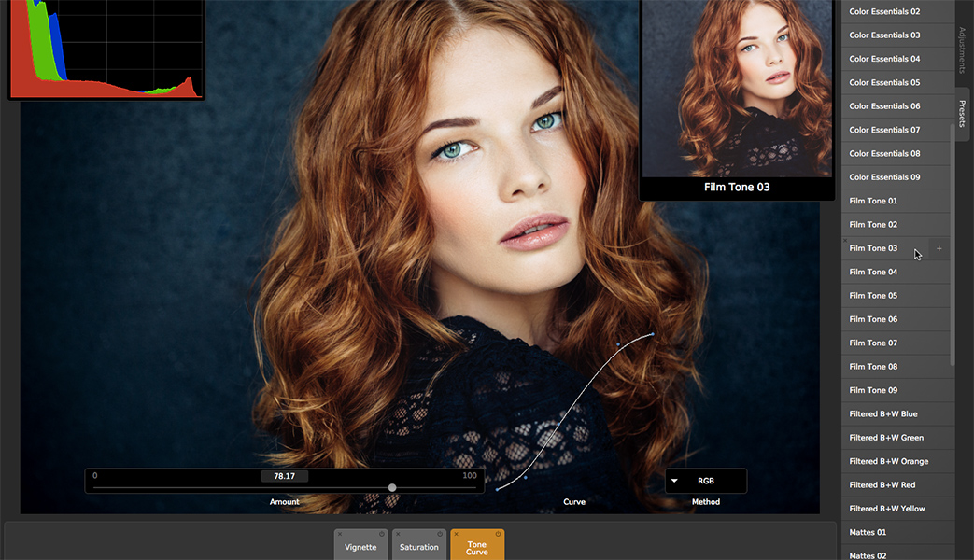This screenshot has width=974, height=560.
Task: Toggle the Vignette adjustment power icon
Action: click(x=382, y=534)
